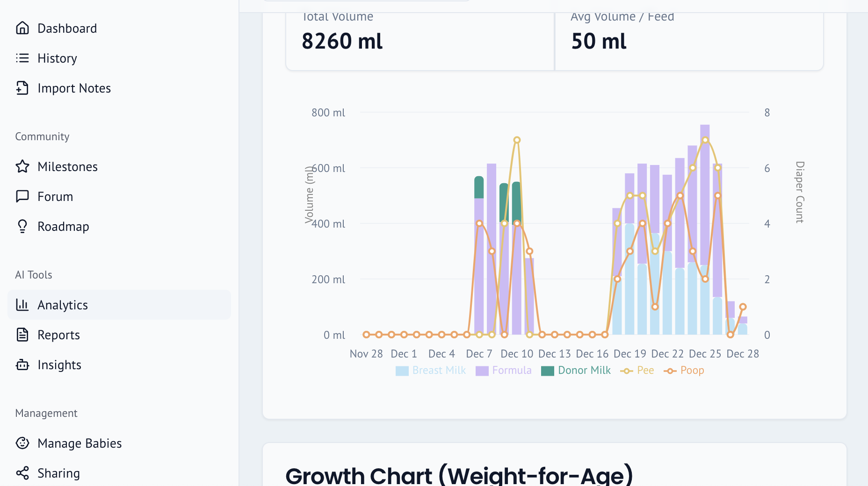Image resolution: width=868 pixels, height=486 pixels.
Task: Click the 50 ml average volume value
Action: tap(599, 41)
